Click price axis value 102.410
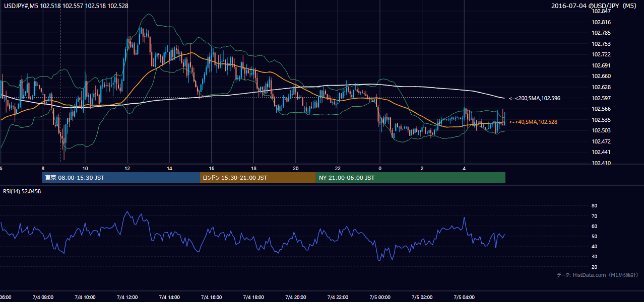644x302 pixels. click(x=601, y=163)
